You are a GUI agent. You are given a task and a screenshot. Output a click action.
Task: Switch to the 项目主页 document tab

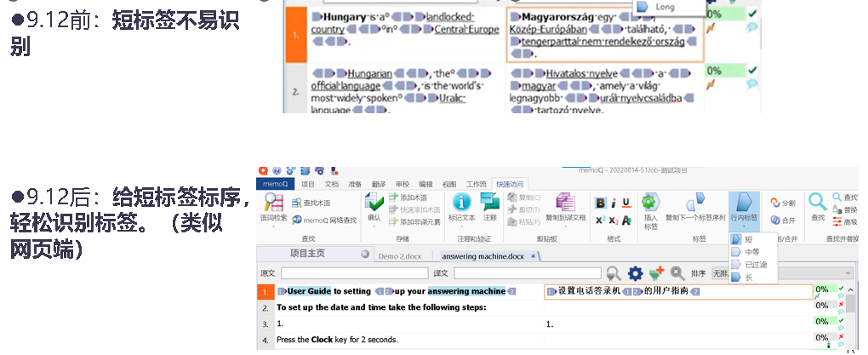tap(308, 254)
